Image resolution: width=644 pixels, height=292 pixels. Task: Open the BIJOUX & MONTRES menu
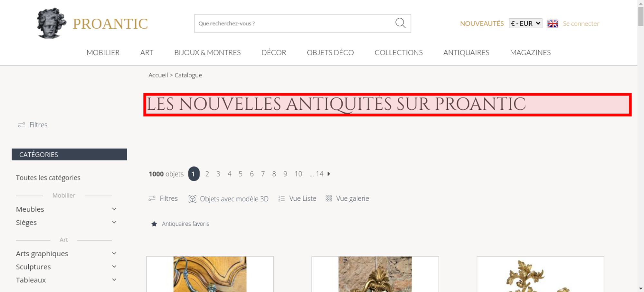(x=207, y=52)
